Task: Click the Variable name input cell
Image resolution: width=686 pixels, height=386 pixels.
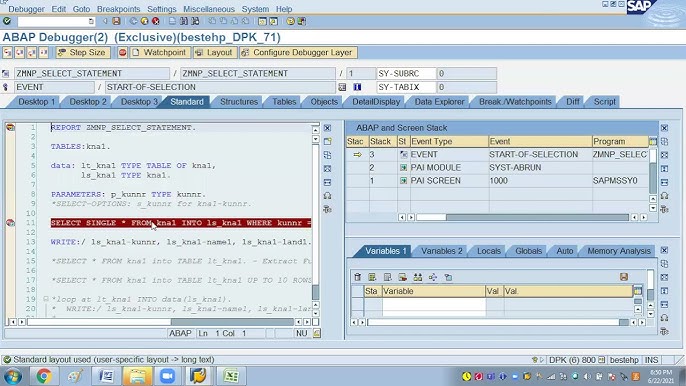Action: (434, 305)
